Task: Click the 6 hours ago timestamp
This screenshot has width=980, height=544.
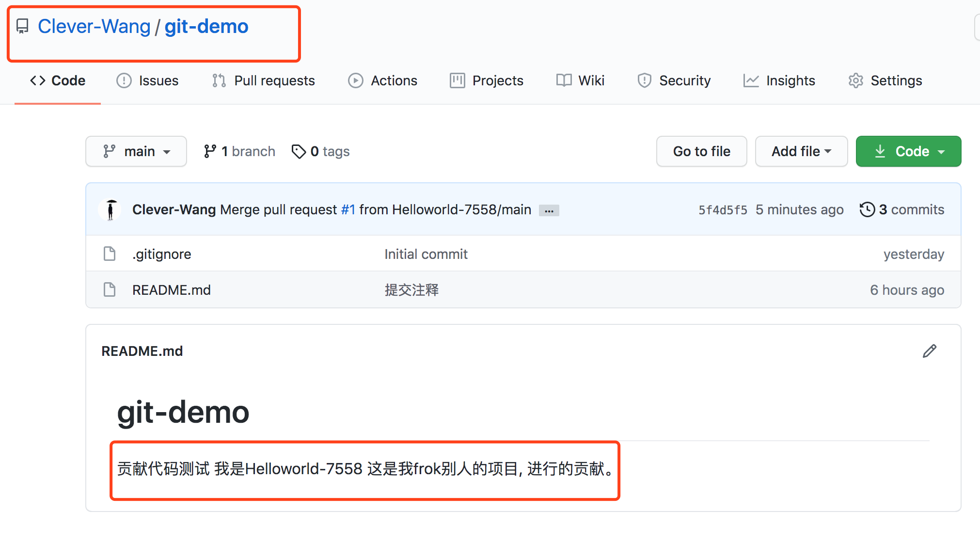Action: 907,290
